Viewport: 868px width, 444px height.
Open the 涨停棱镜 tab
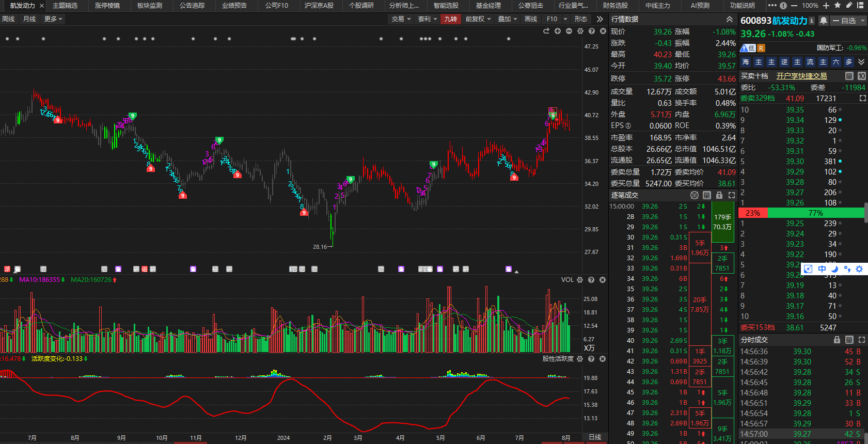coord(107,6)
